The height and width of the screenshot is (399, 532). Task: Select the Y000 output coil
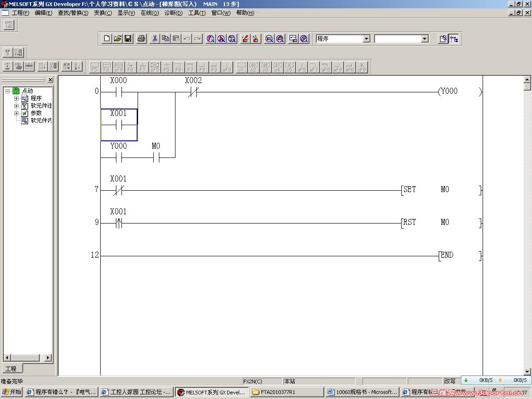pyautogui.click(x=460, y=91)
